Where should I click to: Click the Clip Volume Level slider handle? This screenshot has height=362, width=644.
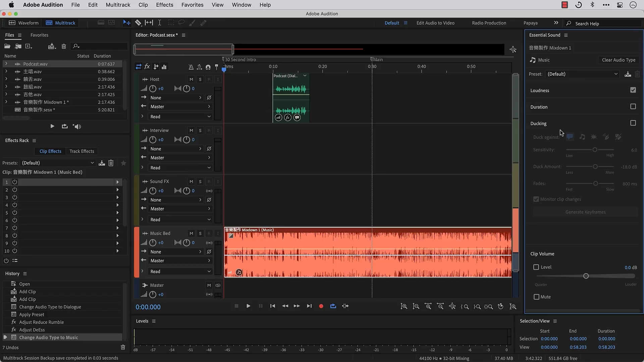click(x=586, y=276)
